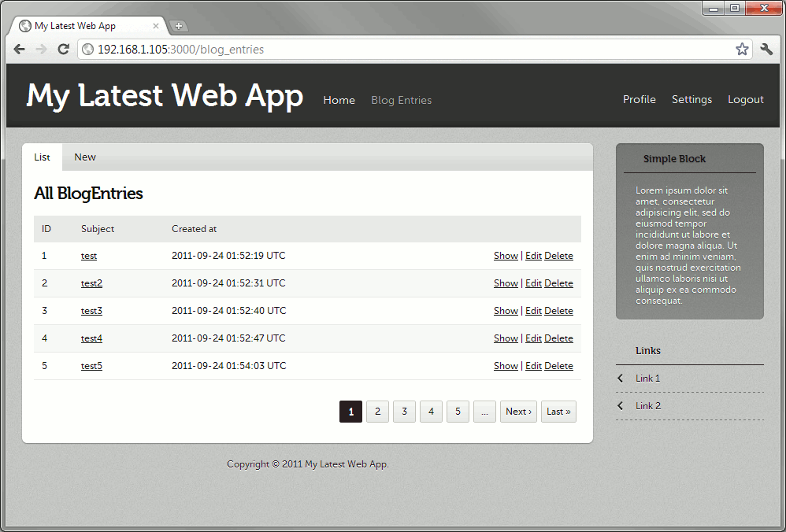The image size is (786, 532).
Task: Go to pagination page 5
Action: tap(458, 412)
